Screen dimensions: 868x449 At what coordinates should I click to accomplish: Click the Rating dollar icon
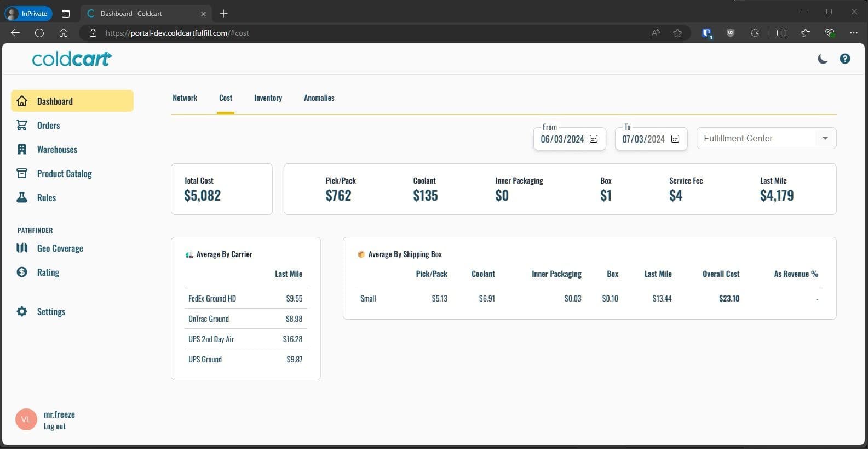pos(22,272)
